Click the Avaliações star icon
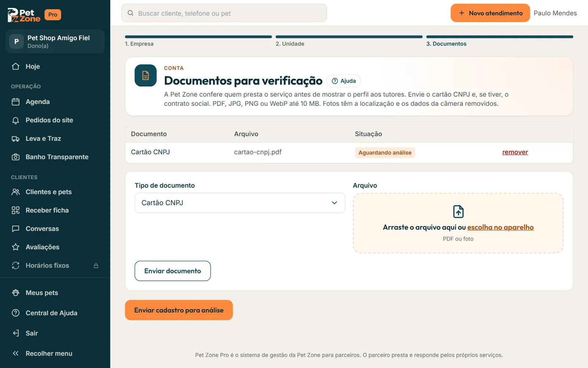Screen dimensions: 588x368 point(15,247)
